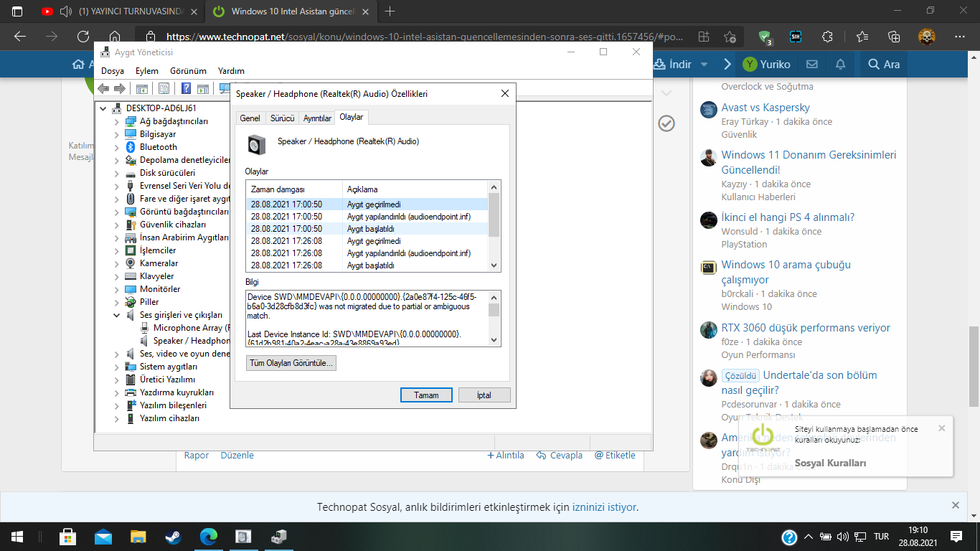Click Tüm Olayları Görüntüle button

tap(291, 364)
